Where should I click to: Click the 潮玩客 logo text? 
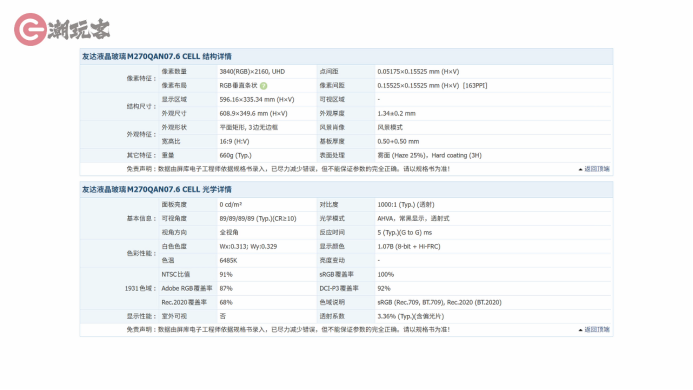coord(79,30)
